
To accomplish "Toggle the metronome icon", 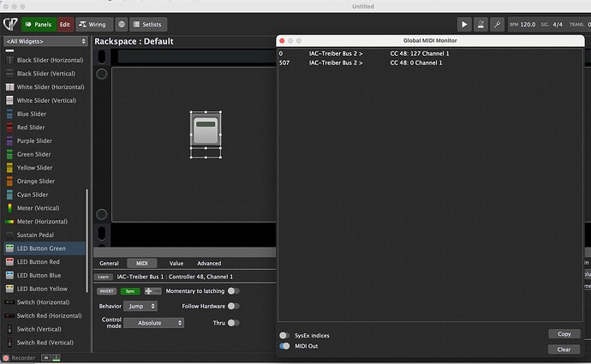I will pyautogui.click(x=481, y=25).
